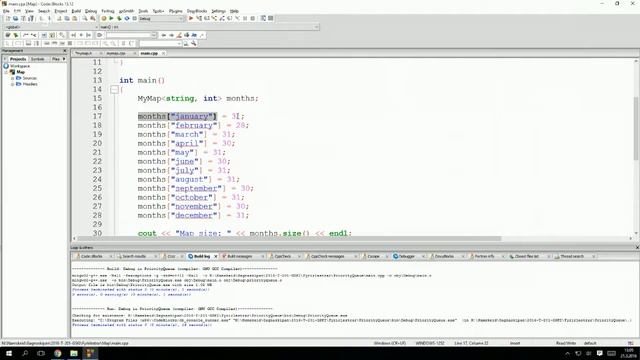The width and height of the screenshot is (640, 360).
Task: Click the Paste toolbar icon
Action: point(75,18)
